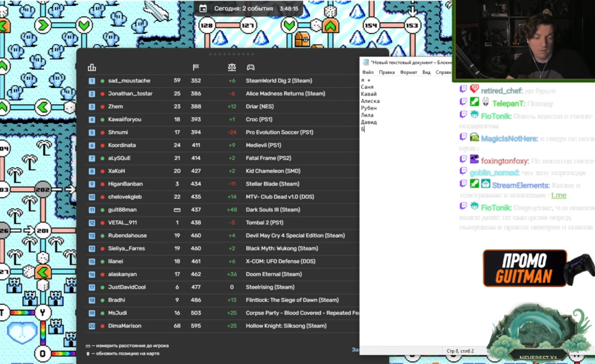The image size is (595, 364).
Task: Click the goblin_nomad username in chat
Action: click(x=494, y=173)
